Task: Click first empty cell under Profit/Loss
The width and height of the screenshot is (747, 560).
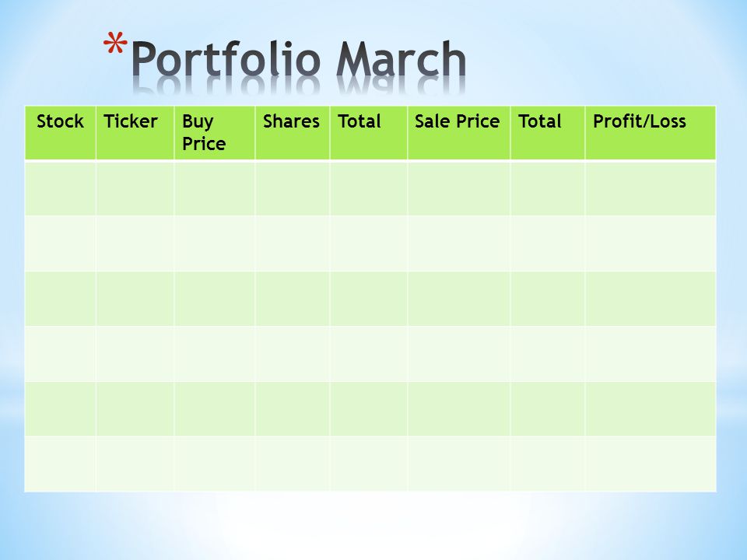Action: pos(651,188)
